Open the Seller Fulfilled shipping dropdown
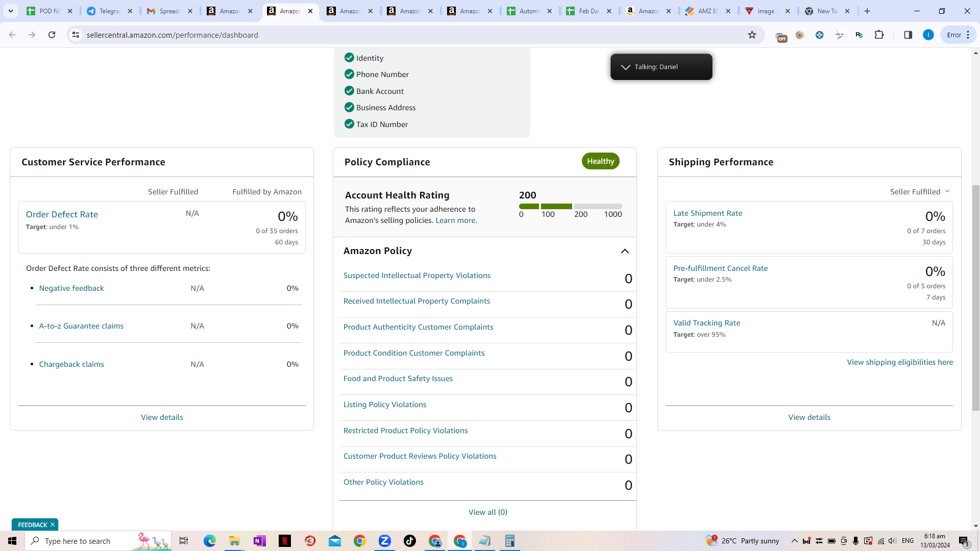 (920, 192)
